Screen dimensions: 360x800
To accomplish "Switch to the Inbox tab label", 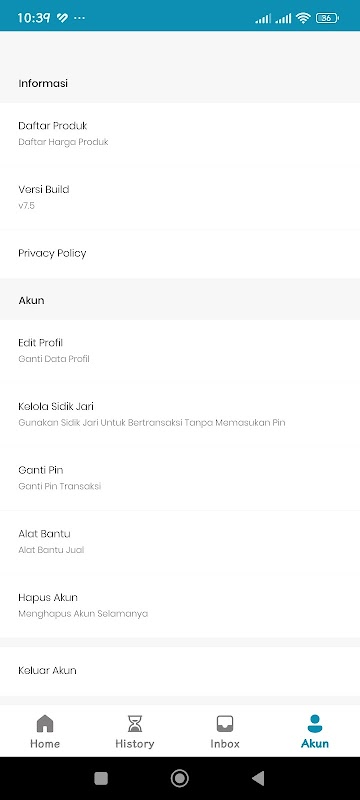I will coord(225,744).
